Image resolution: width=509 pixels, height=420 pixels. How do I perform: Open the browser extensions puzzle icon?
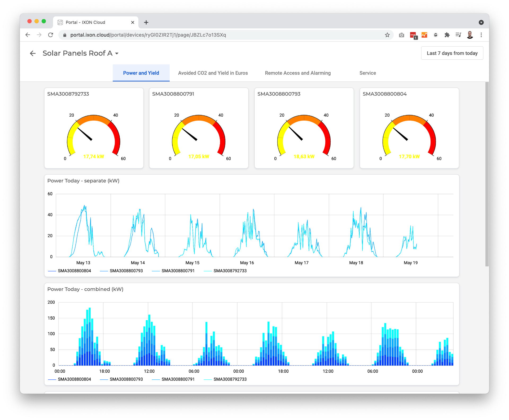coord(447,35)
